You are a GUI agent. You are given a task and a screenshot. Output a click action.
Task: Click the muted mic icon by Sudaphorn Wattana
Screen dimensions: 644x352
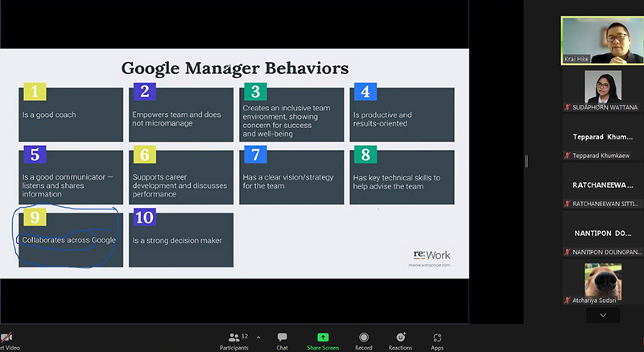(x=568, y=107)
